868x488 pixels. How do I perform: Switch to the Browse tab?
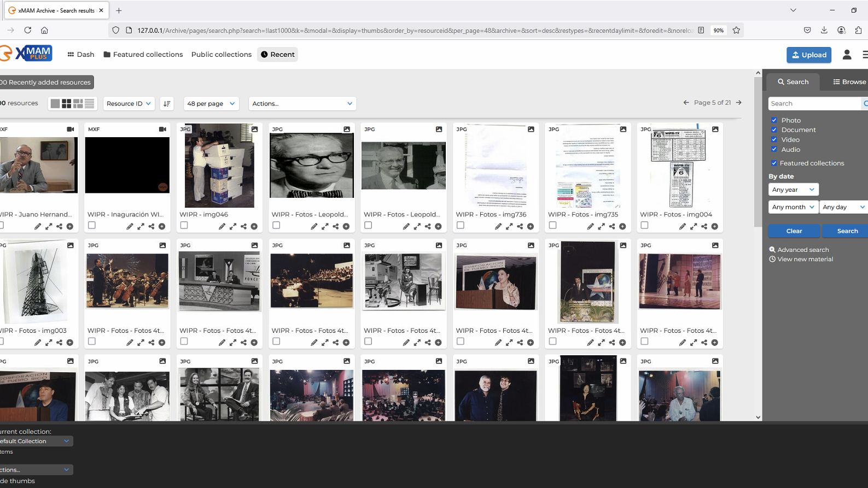coord(849,82)
